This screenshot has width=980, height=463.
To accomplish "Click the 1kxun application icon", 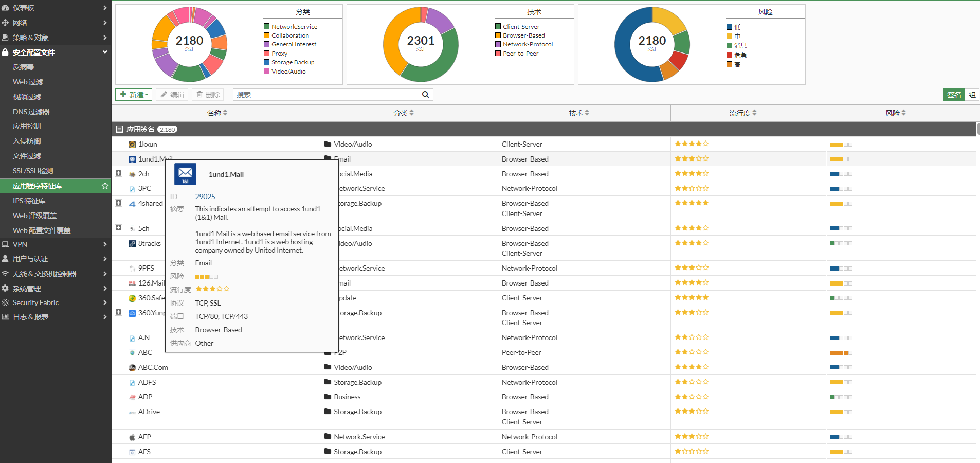I will 132,145.
